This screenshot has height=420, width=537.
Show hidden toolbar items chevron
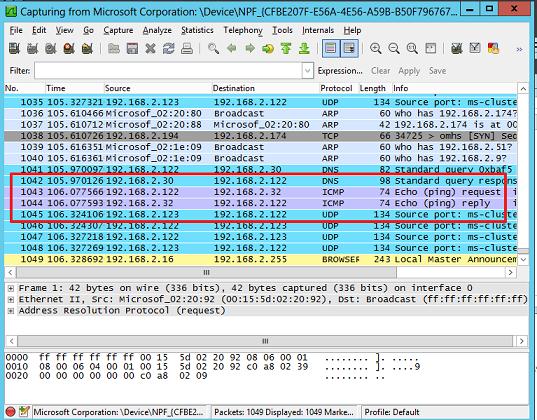[520, 49]
